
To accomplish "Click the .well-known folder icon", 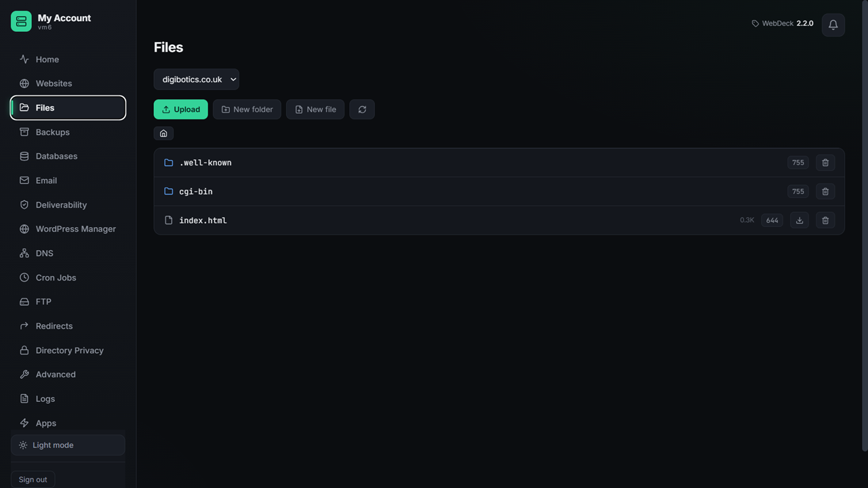I will 169,163.
